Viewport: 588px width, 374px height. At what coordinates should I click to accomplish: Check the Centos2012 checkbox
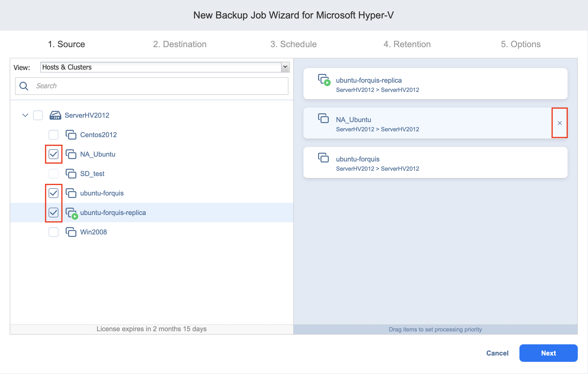coord(53,135)
